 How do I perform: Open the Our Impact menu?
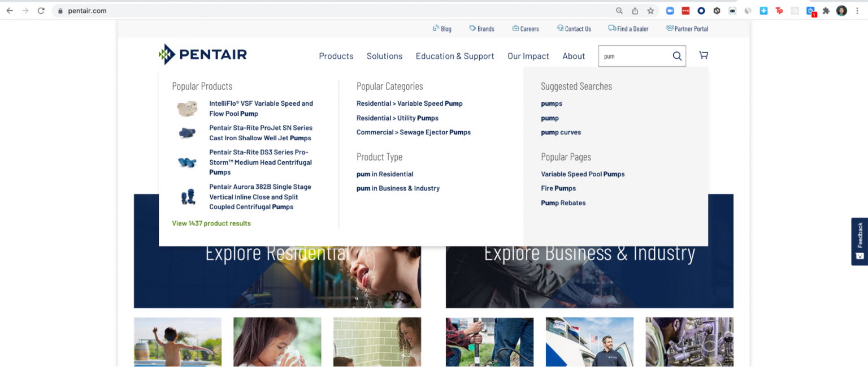click(528, 56)
